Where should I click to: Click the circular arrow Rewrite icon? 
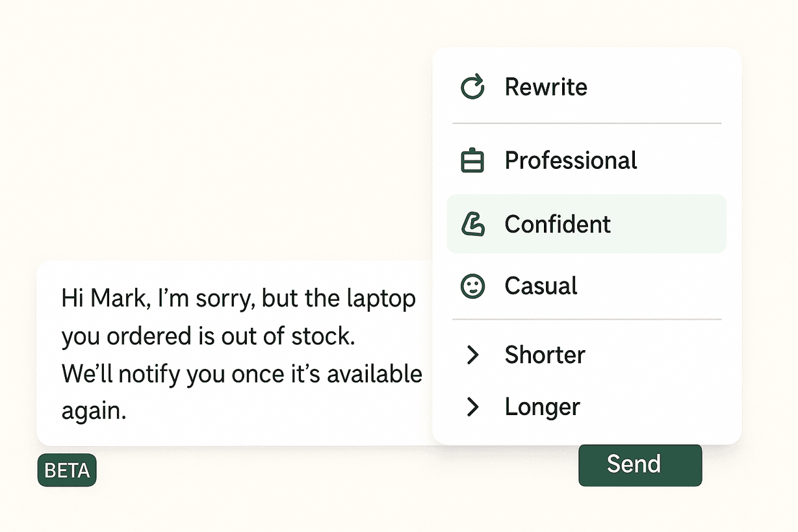[472, 87]
